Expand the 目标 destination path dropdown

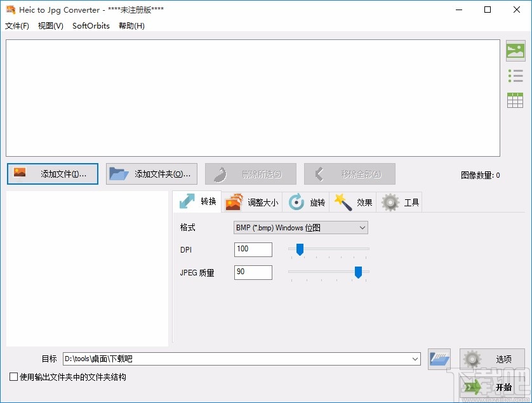pos(416,359)
